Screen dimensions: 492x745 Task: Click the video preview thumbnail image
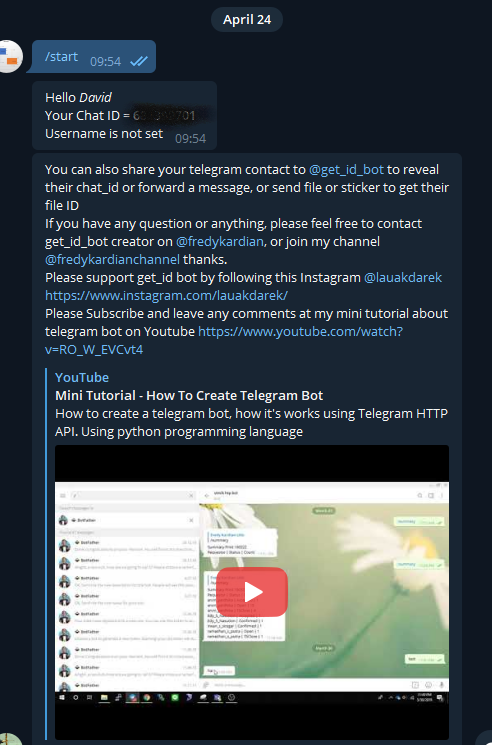[252, 592]
